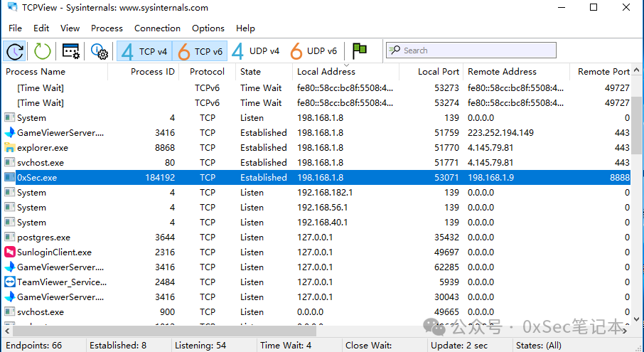Sort by Remote Address column header
The width and height of the screenshot is (644, 352).
coord(516,72)
